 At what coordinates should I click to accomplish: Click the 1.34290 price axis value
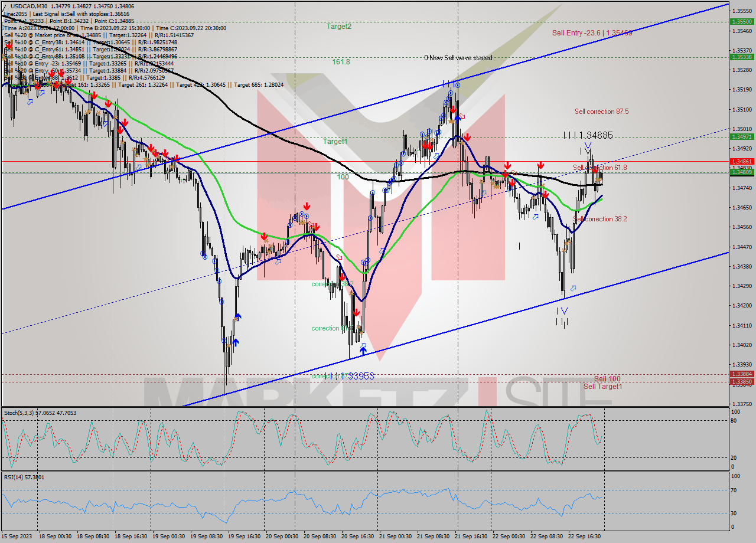[x=742, y=286]
